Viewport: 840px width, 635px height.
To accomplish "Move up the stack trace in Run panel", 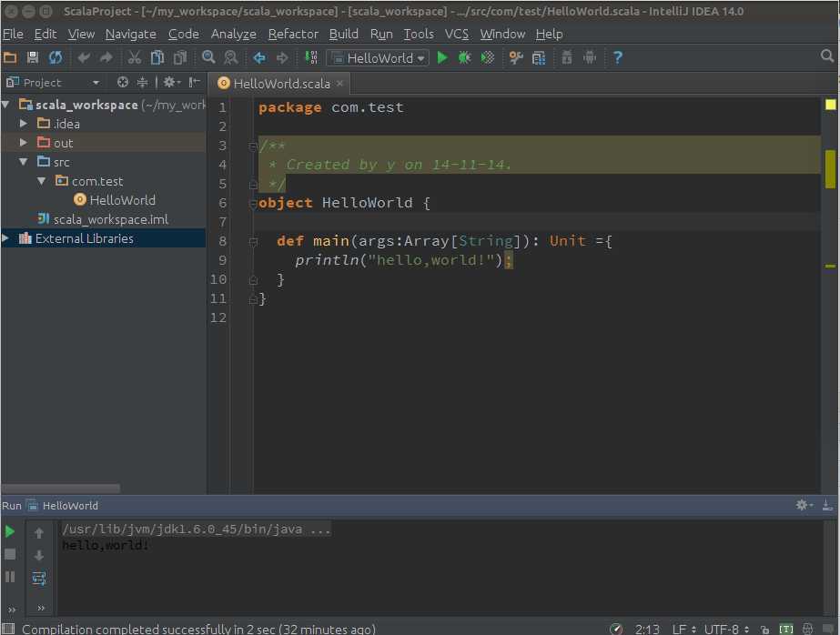I will tap(38, 533).
